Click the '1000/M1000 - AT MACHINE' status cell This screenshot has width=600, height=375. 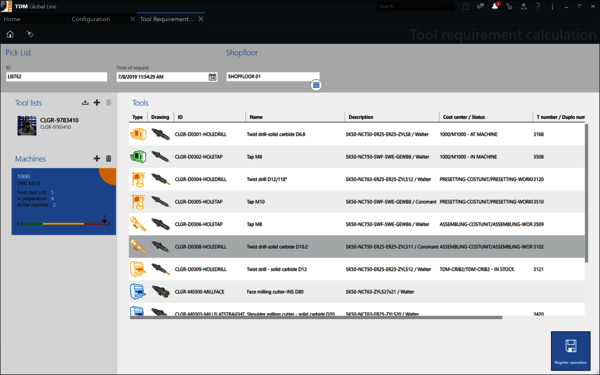point(468,134)
